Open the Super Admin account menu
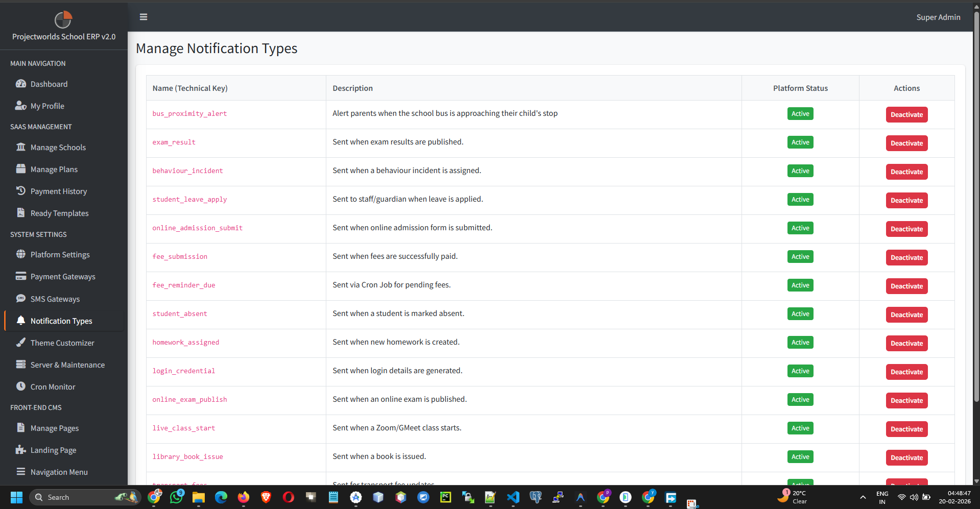980x509 pixels. (x=938, y=17)
